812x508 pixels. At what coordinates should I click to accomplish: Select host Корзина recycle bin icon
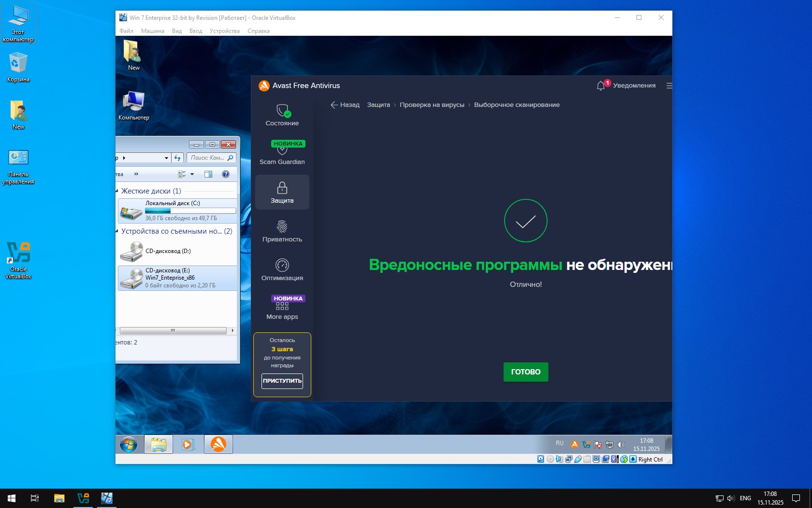click(18, 67)
